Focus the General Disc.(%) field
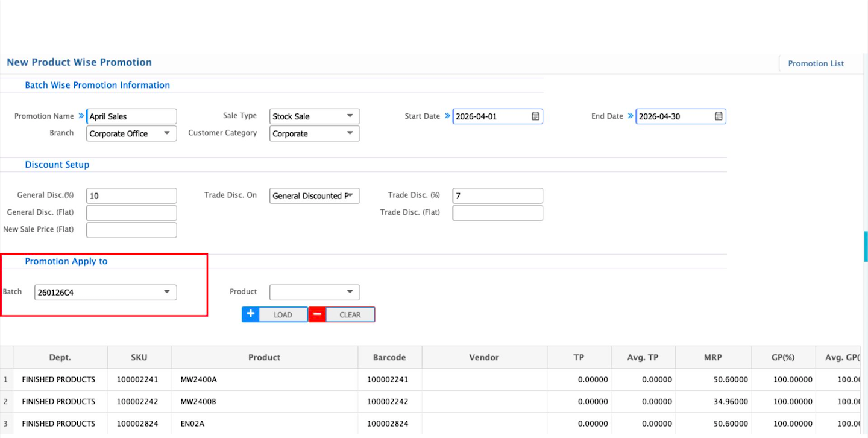Image resolution: width=868 pixels, height=438 pixels. (x=131, y=196)
